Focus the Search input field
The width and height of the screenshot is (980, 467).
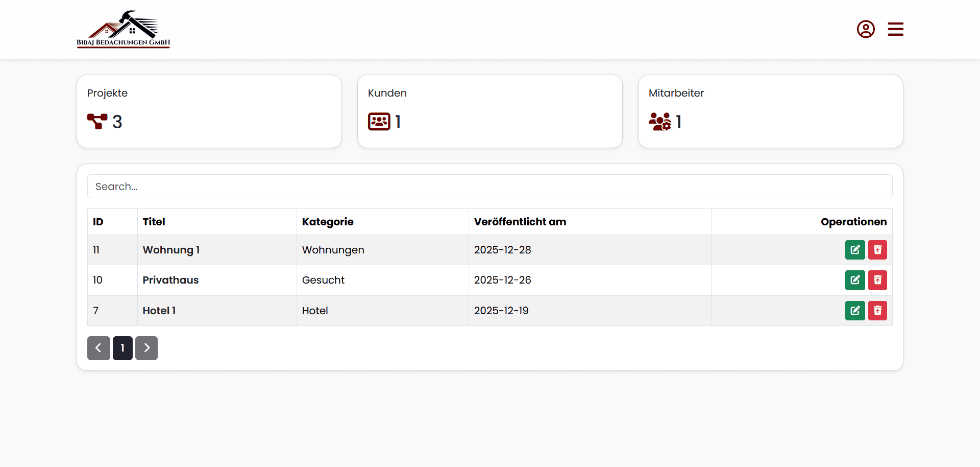coord(489,186)
